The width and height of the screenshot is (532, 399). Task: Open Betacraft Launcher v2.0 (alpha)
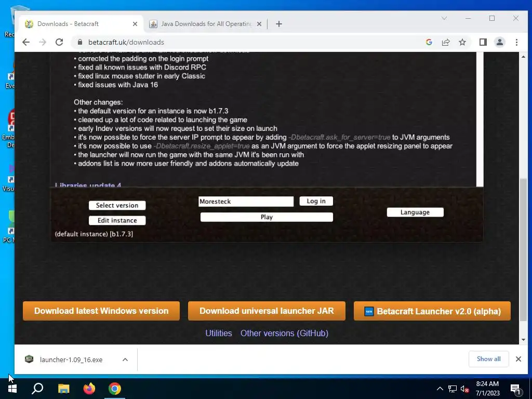(x=432, y=311)
